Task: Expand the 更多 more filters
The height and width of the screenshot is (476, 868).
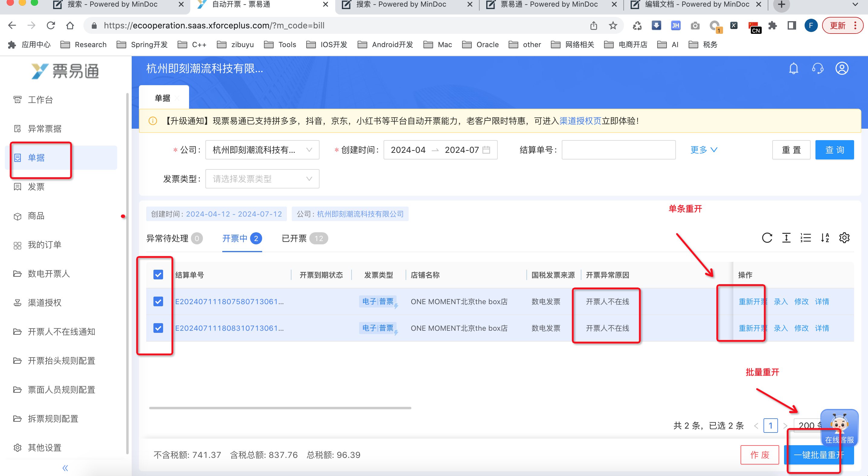Action: pos(704,150)
